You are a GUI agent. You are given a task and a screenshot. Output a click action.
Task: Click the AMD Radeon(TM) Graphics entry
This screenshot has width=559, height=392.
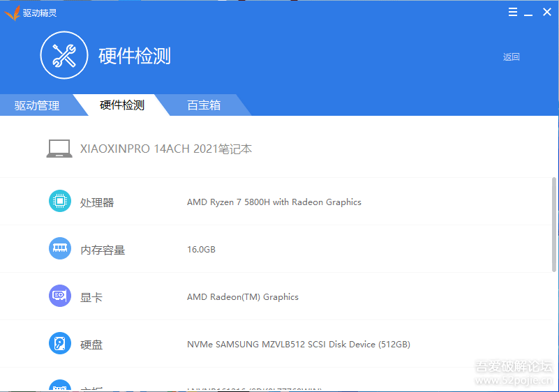[242, 297]
